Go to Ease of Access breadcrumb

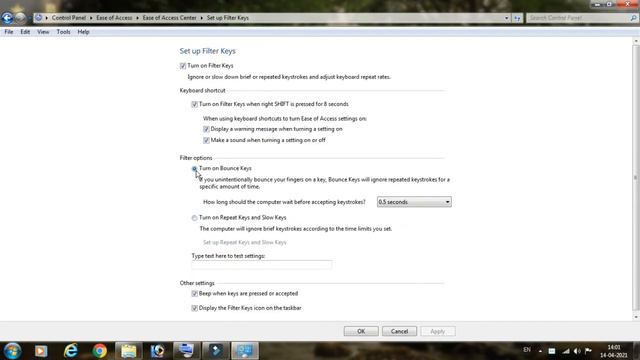click(x=114, y=18)
